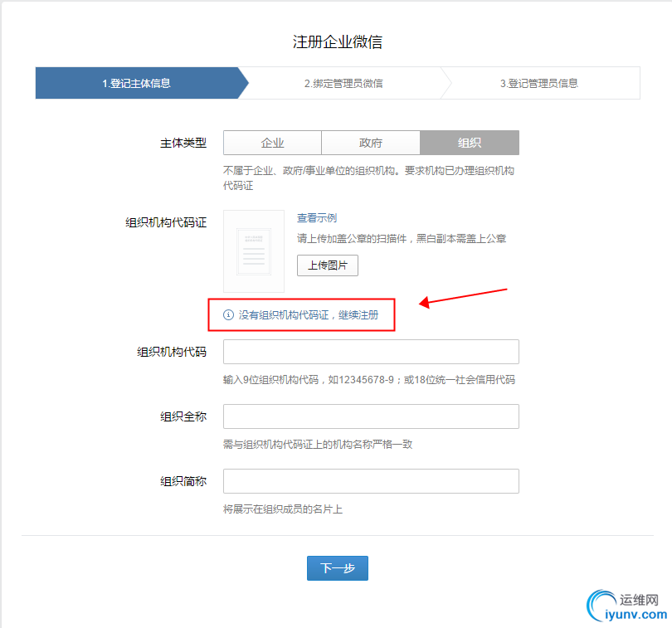The height and width of the screenshot is (628, 672).
Task: Open step 1.登记主体信息
Action: pyautogui.click(x=137, y=83)
